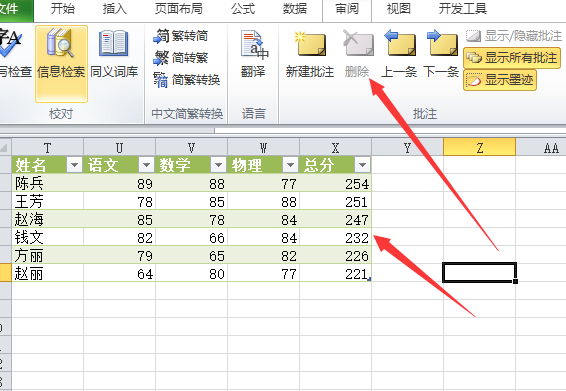Switch to the 数据 ribbon tab
The width and height of the screenshot is (566, 391).
point(295,9)
